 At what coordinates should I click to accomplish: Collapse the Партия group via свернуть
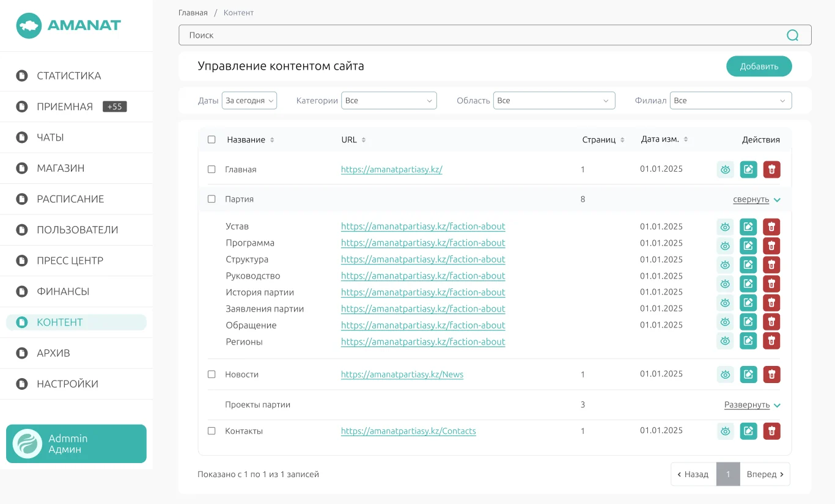tap(757, 199)
